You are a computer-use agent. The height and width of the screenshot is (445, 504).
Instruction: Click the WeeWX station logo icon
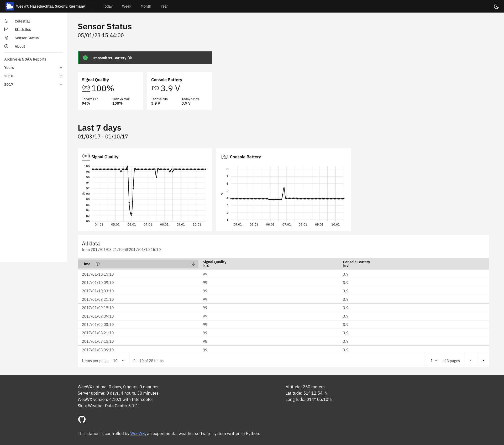(x=10, y=6)
